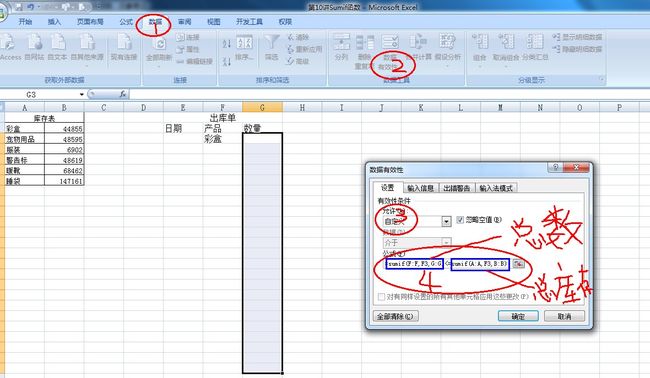Switch to Review (审阅) ribbon tab
The height and width of the screenshot is (378, 650).
184,22
